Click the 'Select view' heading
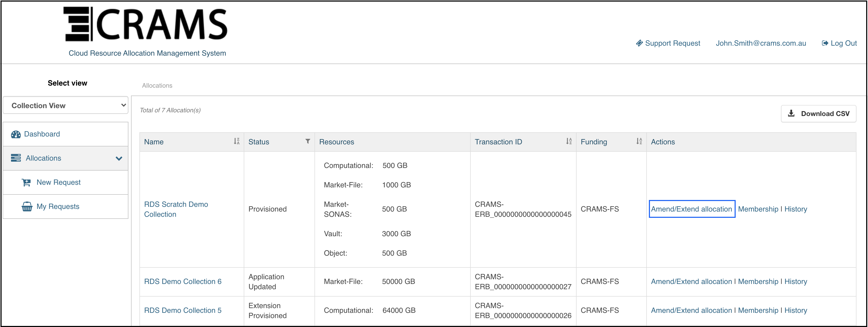 [67, 83]
